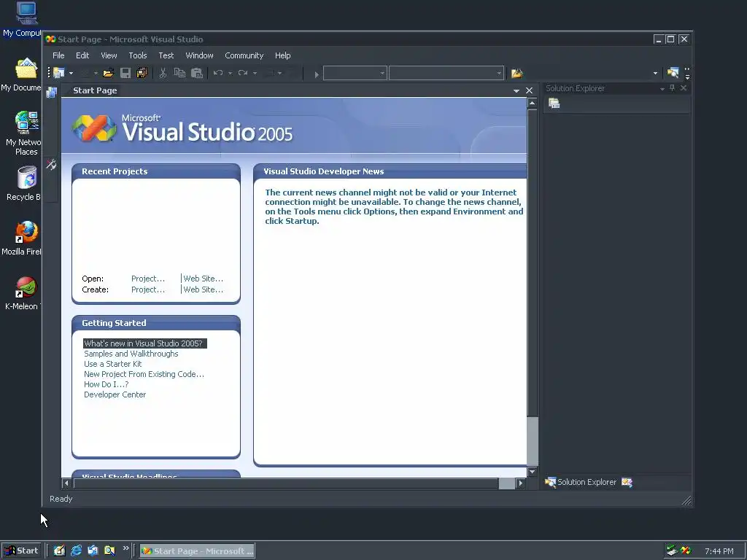Open the New Project dropdown arrow
The image size is (747, 560).
tap(71, 74)
